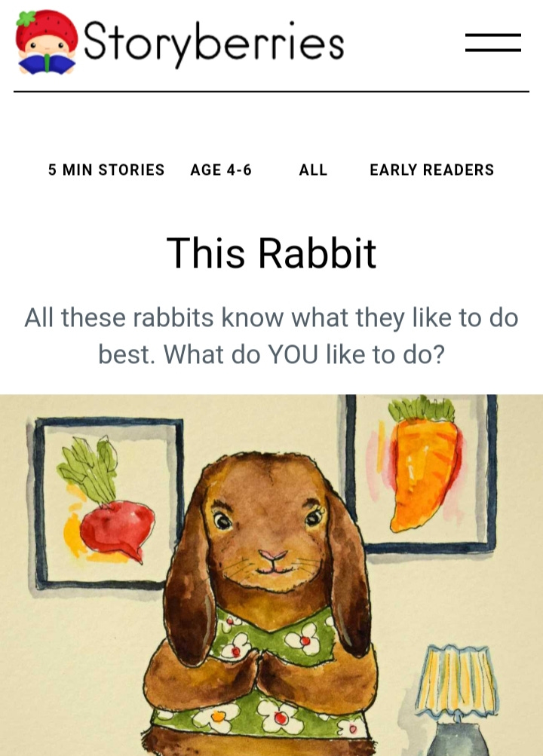Screen dimensions: 543x756
Task: Open the EARLY READERS category
Action: pos(431,170)
